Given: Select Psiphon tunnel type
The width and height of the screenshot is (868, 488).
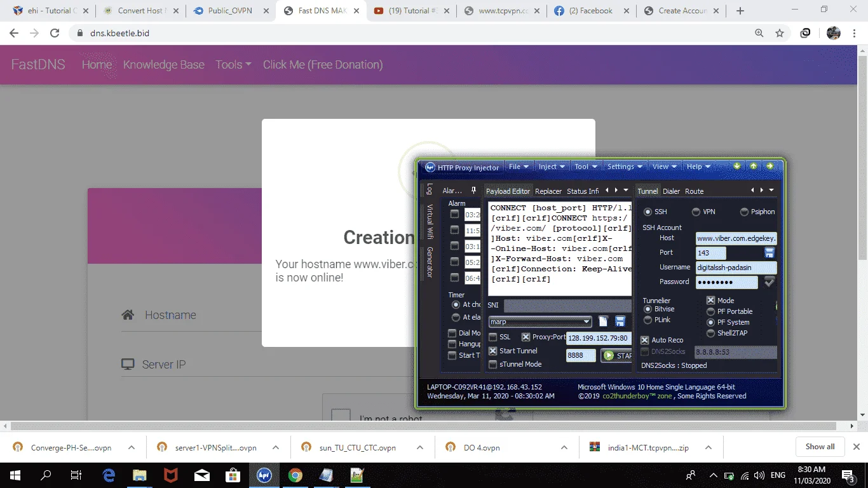Looking at the screenshot, I should (x=744, y=212).
